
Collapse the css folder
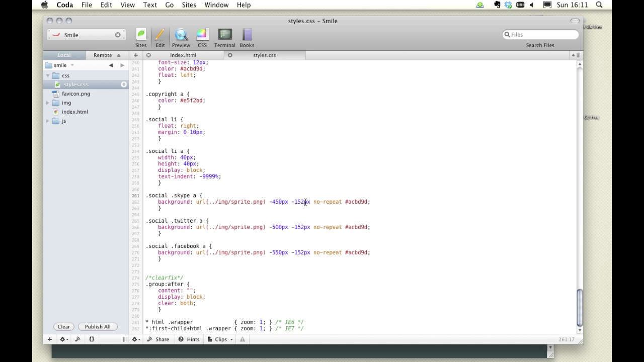point(48,75)
